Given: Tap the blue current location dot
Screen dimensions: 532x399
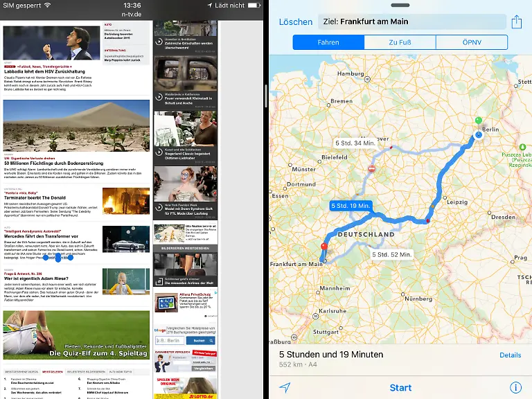Looking at the screenshot, I should coord(478,135).
